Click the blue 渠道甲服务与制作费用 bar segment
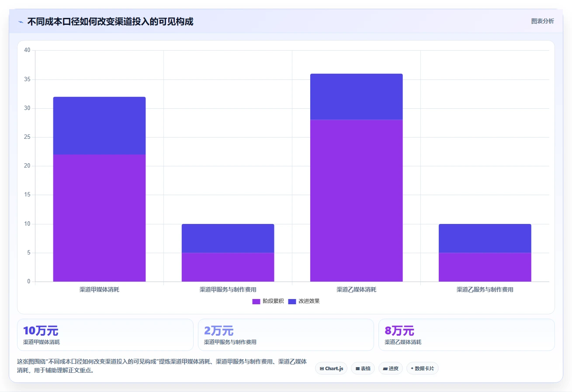 pos(228,238)
